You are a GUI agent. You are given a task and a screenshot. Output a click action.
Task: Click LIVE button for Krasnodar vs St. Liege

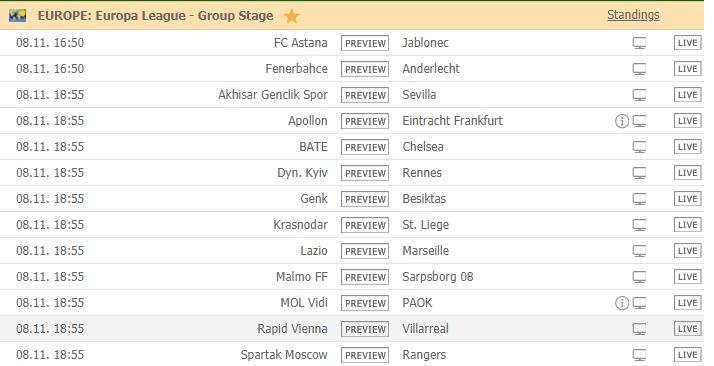[688, 225]
